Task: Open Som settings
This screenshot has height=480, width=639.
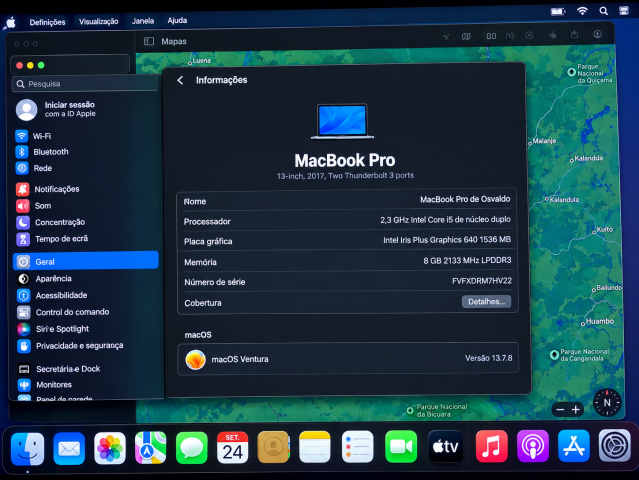Action: tap(34, 206)
